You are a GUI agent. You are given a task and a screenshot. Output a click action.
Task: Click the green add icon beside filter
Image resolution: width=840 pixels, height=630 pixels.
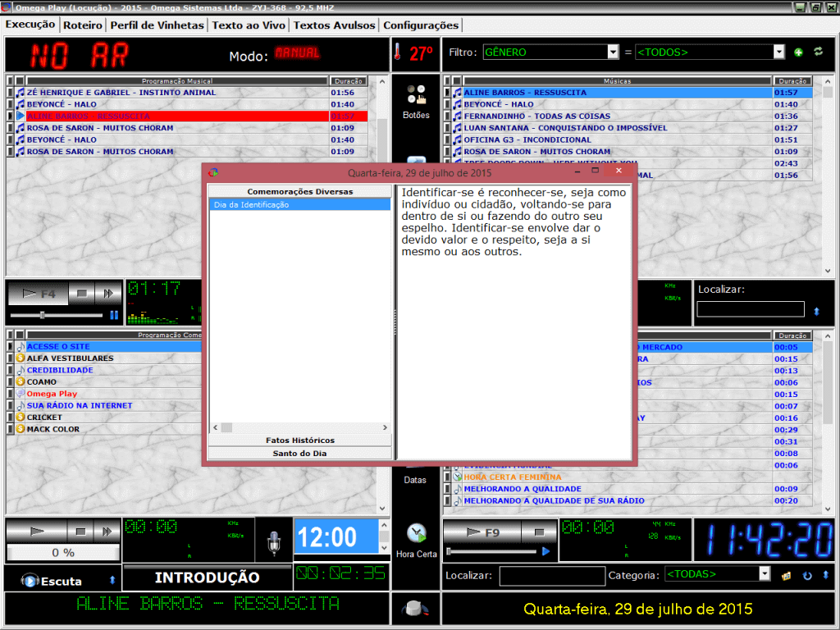point(799,52)
